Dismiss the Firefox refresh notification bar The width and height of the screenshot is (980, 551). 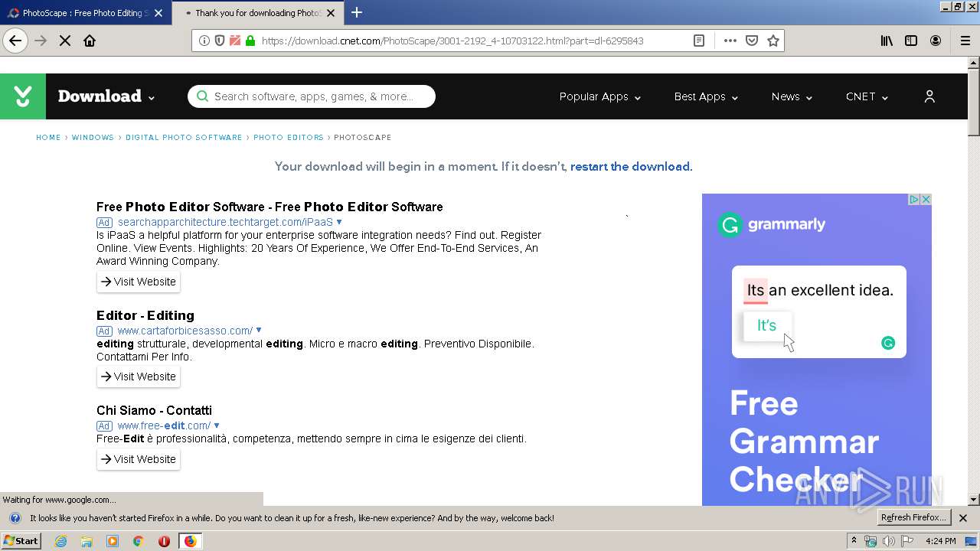coord(963,518)
